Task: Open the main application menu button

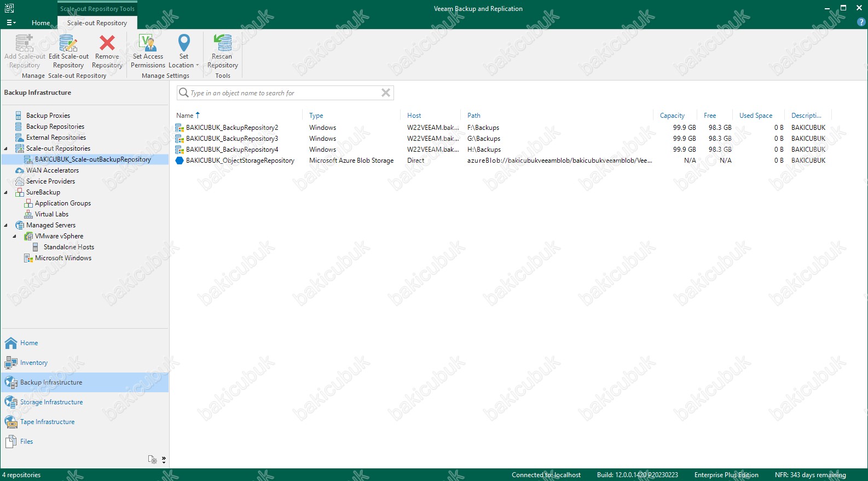Action: [x=11, y=22]
